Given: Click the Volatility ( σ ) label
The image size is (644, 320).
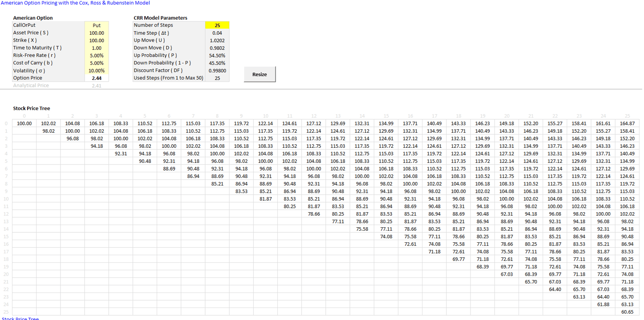Looking at the screenshot, I should pyautogui.click(x=29, y=70).
